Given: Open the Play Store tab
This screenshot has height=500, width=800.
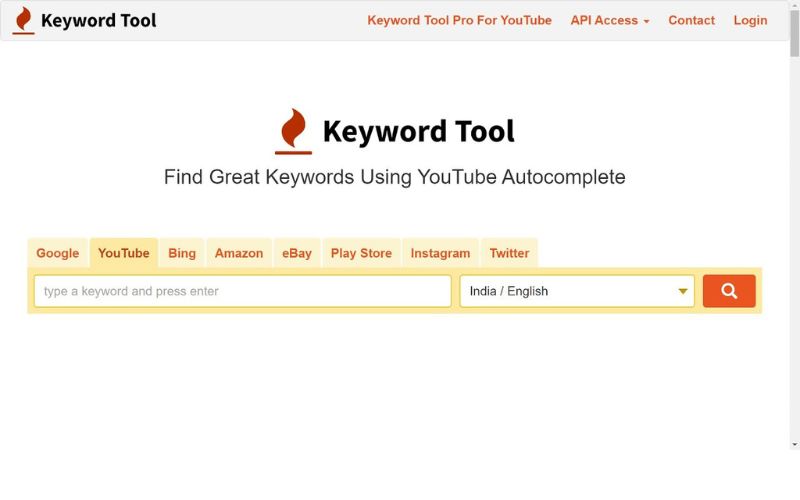Looking at the screenshot, I should point(361,253).
